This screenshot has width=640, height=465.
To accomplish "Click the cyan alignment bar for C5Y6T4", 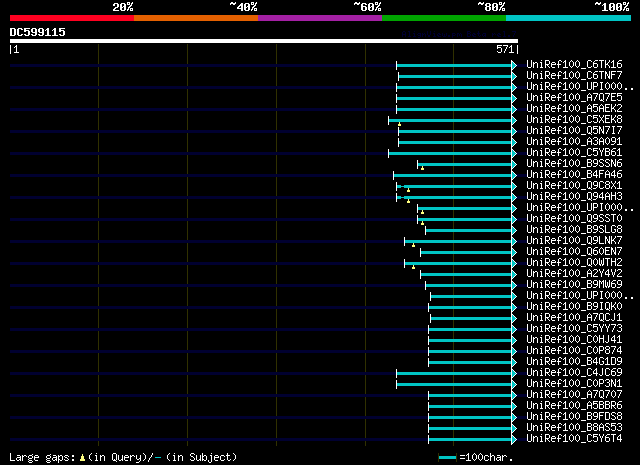I will (x=470, y=440).
